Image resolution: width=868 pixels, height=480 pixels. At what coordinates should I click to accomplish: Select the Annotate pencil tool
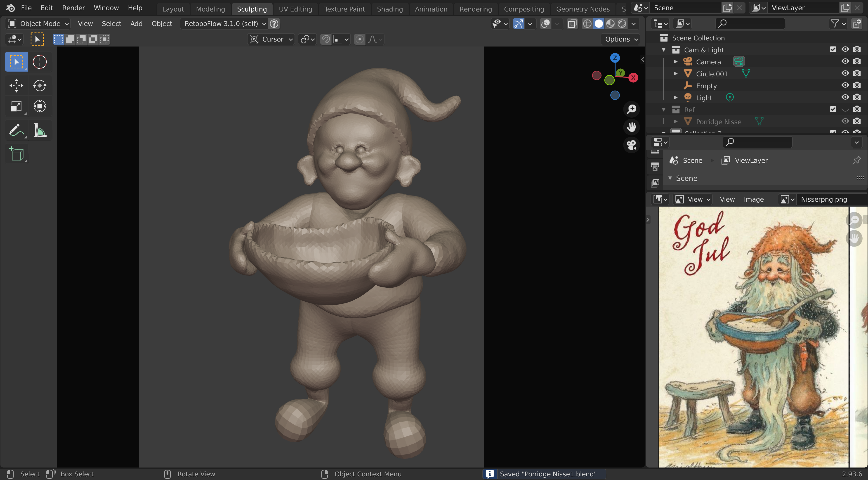(16, 130)
